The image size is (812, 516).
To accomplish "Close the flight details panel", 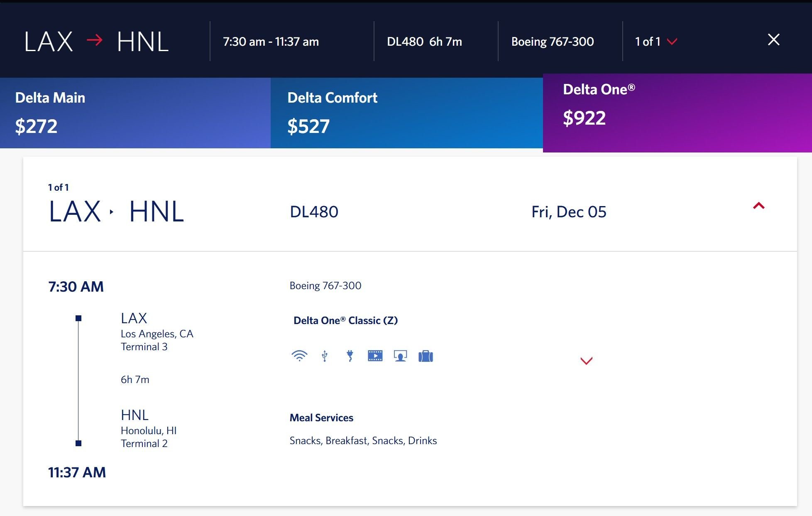I will click(773, 40).
